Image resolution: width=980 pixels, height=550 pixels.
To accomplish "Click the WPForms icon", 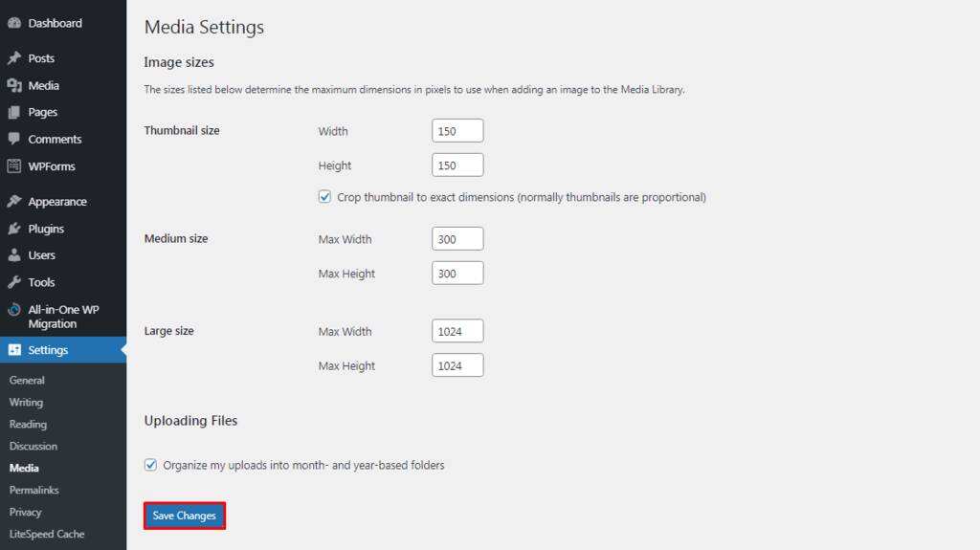I will [14, 166].
